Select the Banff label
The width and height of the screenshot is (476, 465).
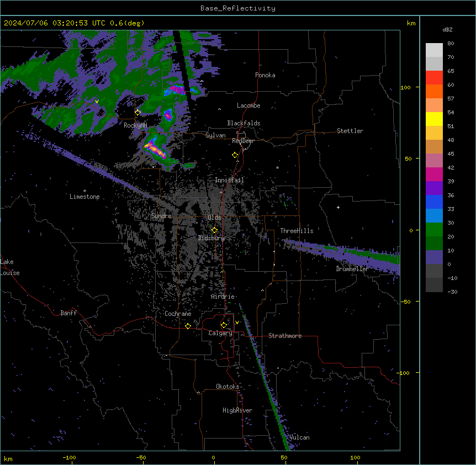68,313
